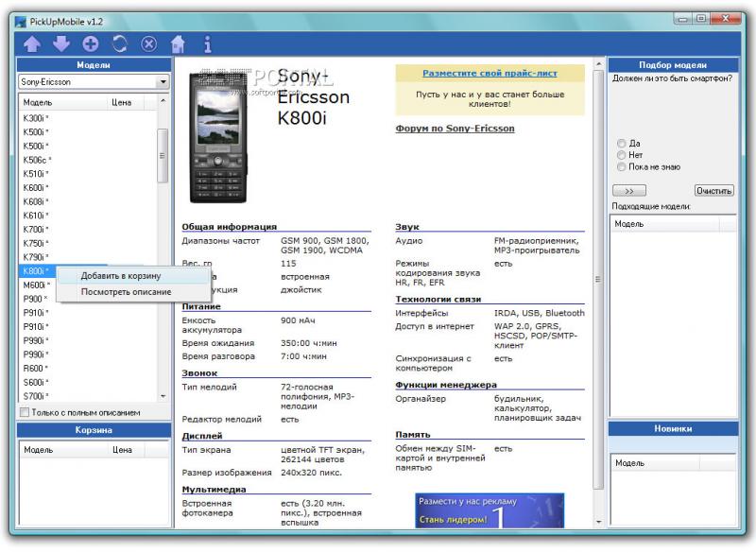
Task: Toggle 'Только с полным описанием' checkbox
Action: pyautogui.click(x=25, y=413)
